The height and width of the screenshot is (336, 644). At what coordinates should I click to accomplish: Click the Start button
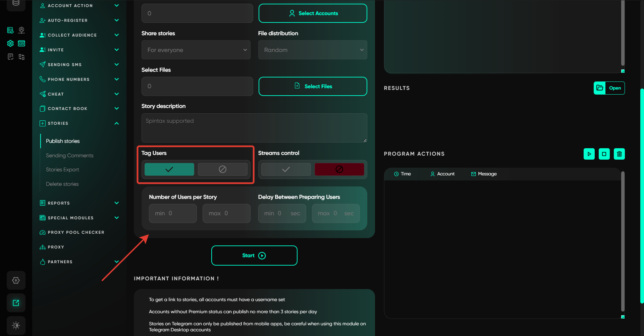point(254,256)
